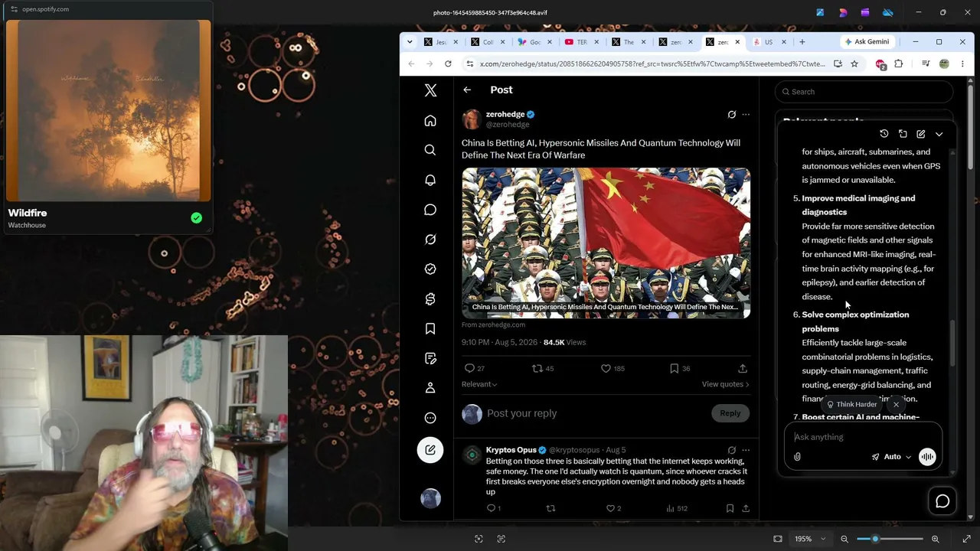Open the Kryptos Opus profile name
The width and height of the screenshot is (980, 551).
coord(511,450)
